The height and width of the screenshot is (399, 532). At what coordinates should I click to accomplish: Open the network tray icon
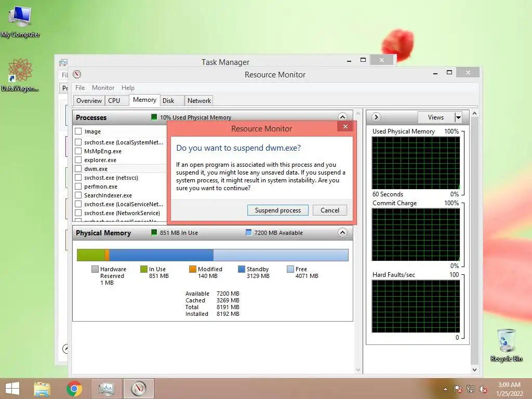click(471, 389)
